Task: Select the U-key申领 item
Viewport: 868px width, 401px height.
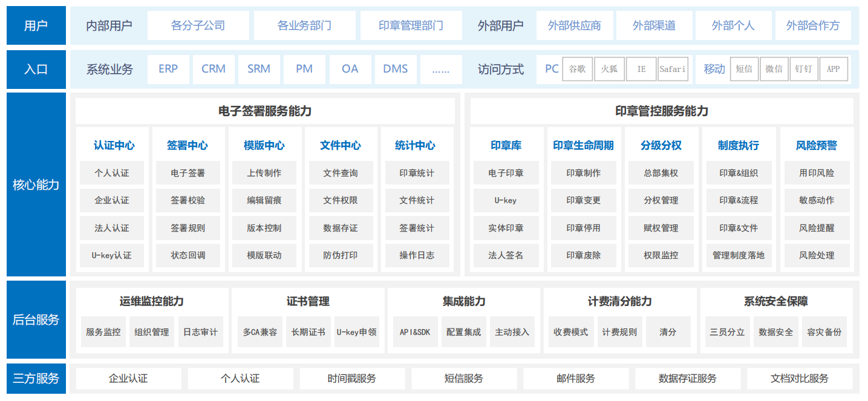Action: [x=357, y=332]
